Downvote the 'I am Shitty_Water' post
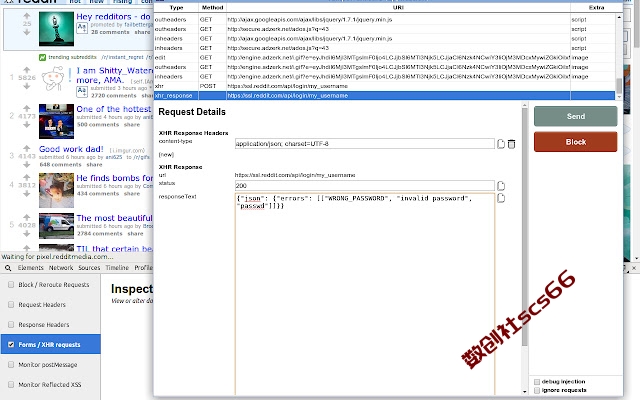Viewport: 640px width, 400px height. (27, 86)
